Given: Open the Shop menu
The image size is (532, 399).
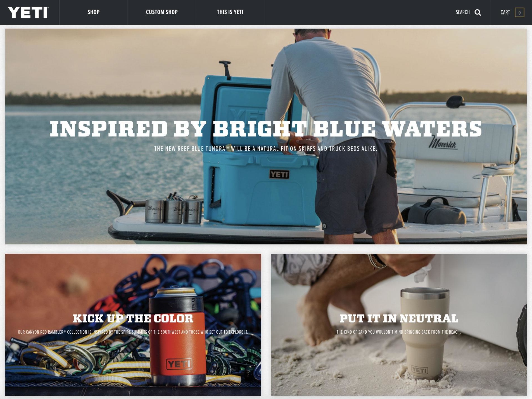Looking at the screenshot, I should [x=94, y=12].
